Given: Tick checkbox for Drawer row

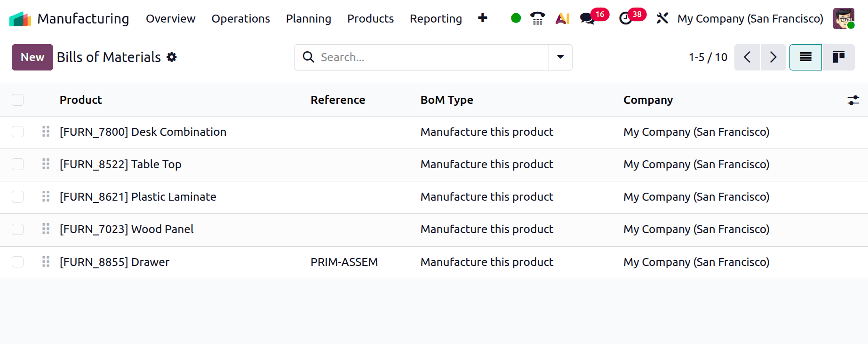Looking at the screenshot, I should [x=17, y=262].
